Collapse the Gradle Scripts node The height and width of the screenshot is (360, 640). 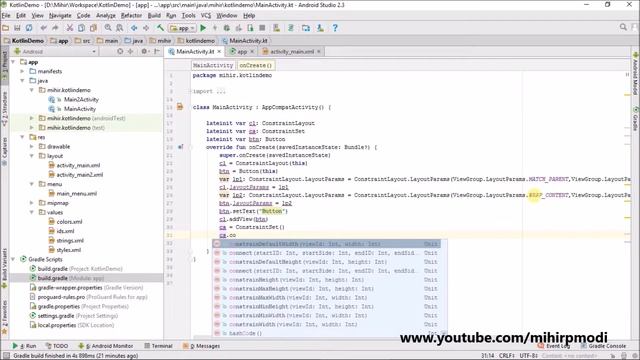point(13,259)
